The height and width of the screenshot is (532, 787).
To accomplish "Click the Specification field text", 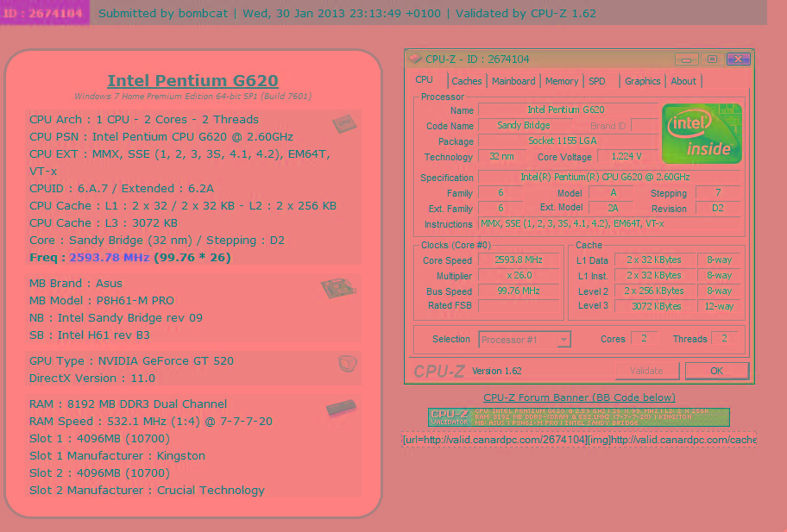I will pos(609,177).
